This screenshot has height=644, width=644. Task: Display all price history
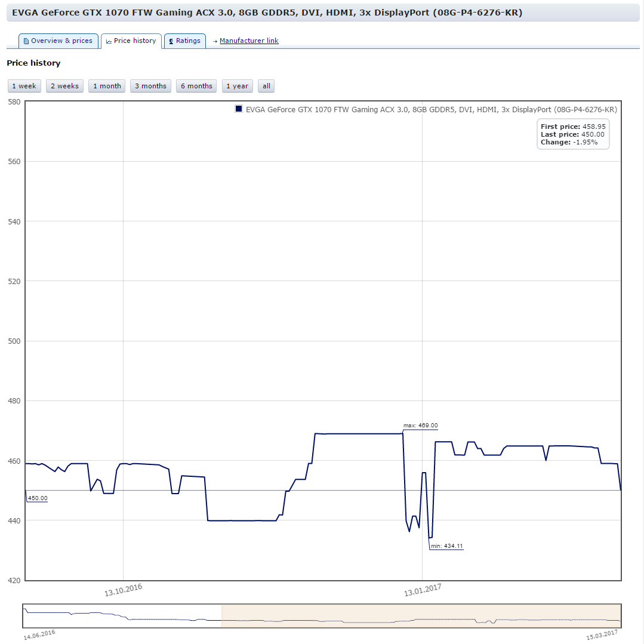[266, 86]
